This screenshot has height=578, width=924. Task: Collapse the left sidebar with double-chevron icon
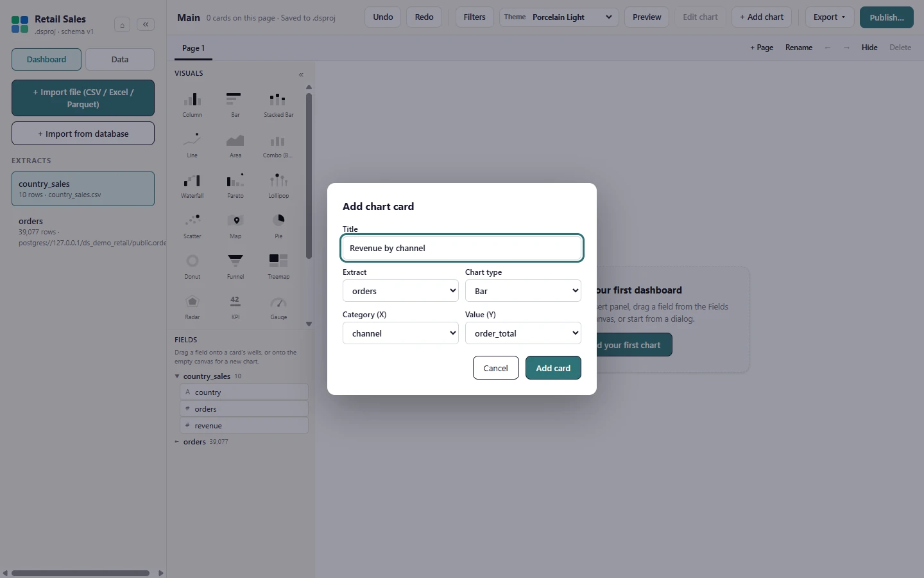146,24
